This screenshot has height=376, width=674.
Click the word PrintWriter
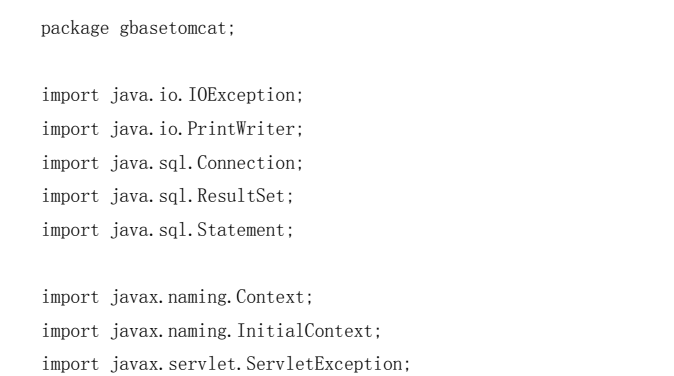(x=242, y=129)
